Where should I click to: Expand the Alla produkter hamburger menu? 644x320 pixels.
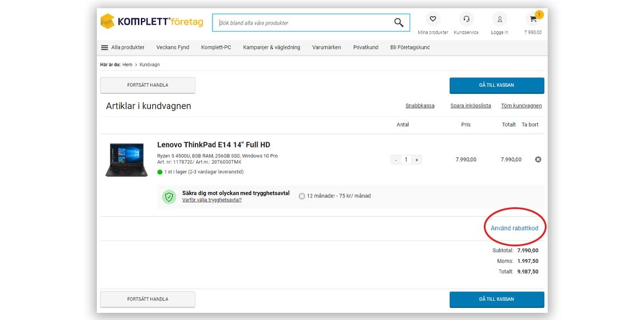[105, 48]
